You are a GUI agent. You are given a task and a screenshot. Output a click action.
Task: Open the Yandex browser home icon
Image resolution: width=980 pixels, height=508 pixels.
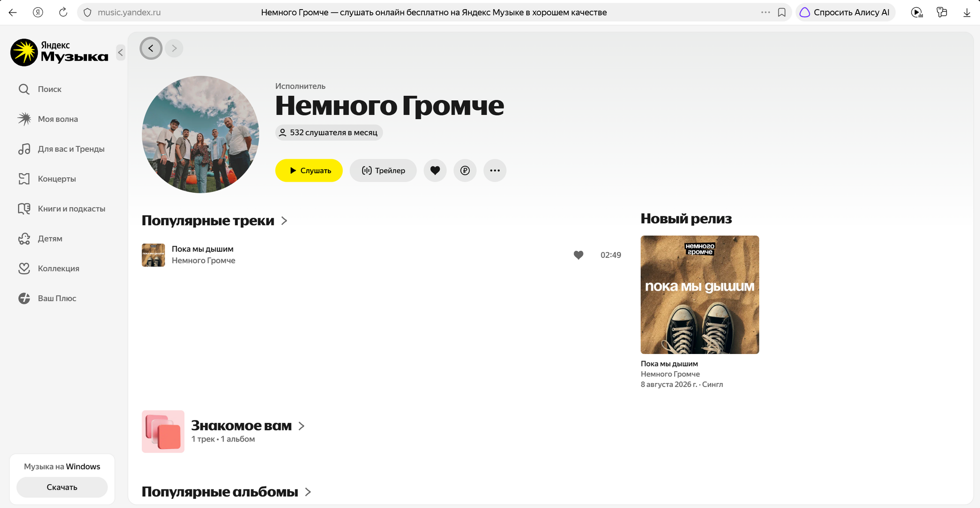(38, 12)
